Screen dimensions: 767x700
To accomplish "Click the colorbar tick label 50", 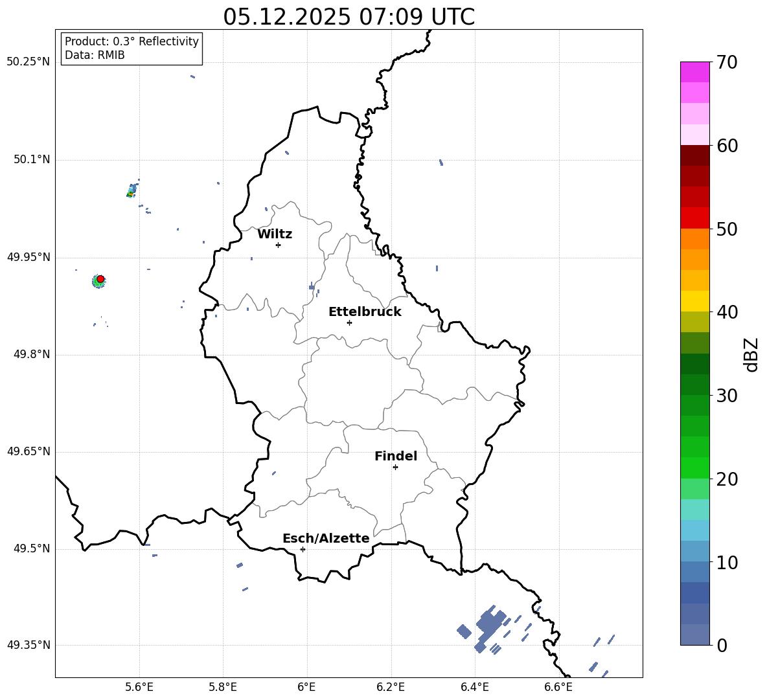I will pos(726,229).
